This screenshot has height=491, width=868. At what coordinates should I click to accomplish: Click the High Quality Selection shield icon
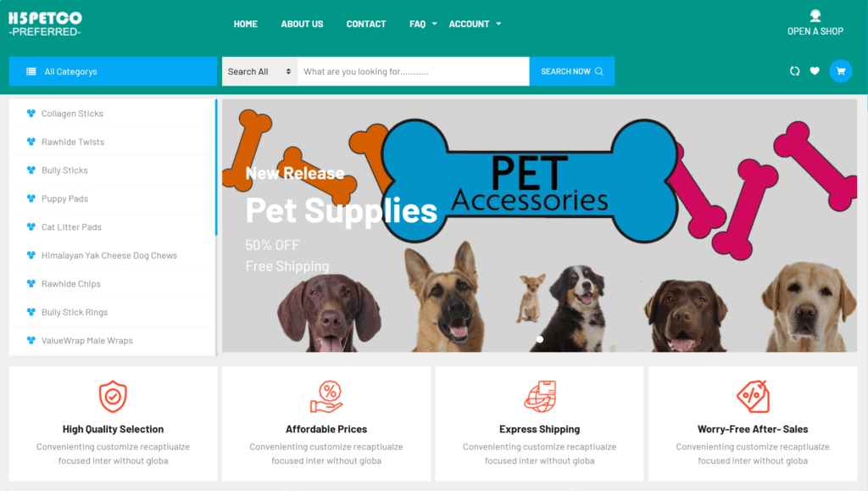point(113,396)
